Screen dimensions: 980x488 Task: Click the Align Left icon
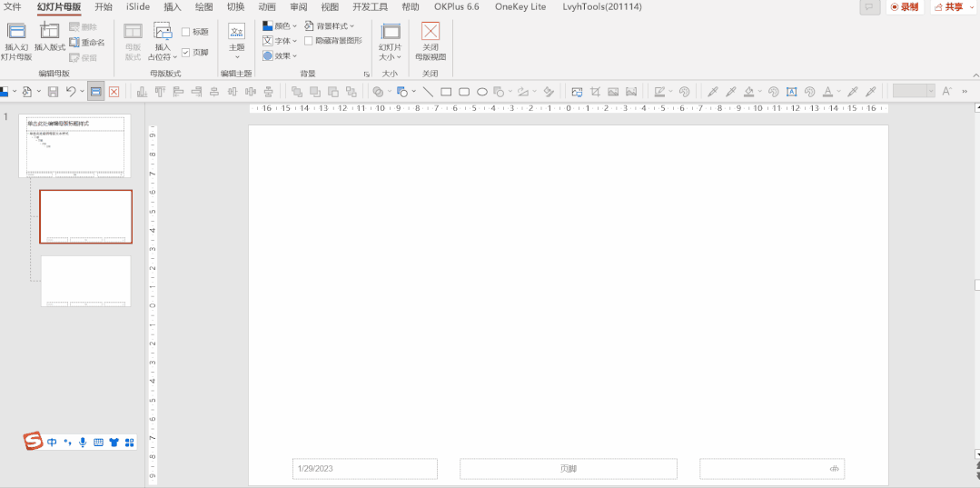pos(178,92)
